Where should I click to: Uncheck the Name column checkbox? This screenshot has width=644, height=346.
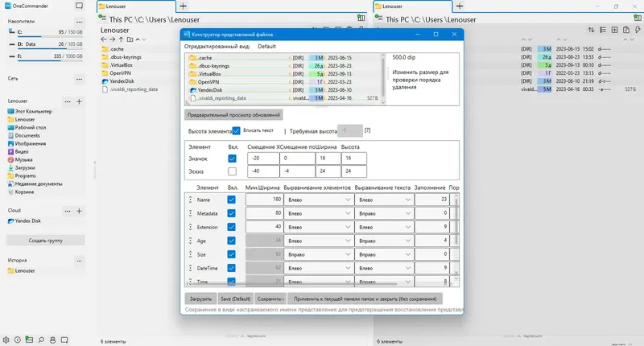[x=231, y=200]
